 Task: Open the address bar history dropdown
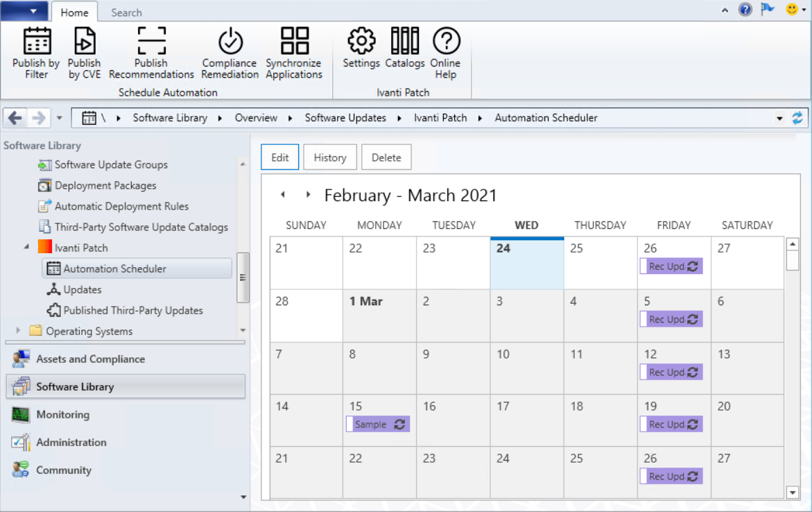(780, 119)
